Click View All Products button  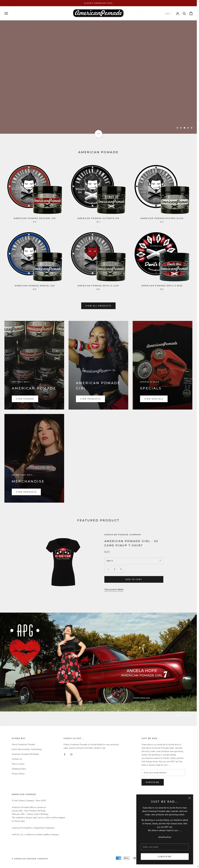click(98, 306)
